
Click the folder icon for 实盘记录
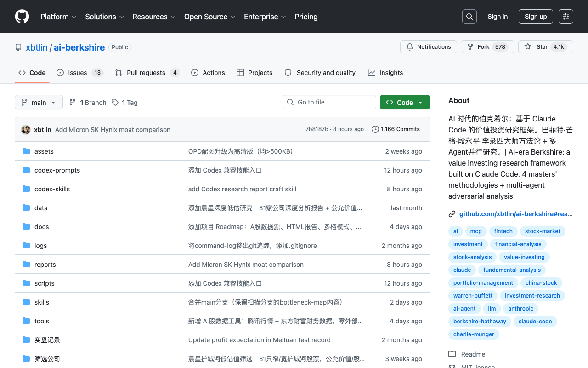(26, 340)
